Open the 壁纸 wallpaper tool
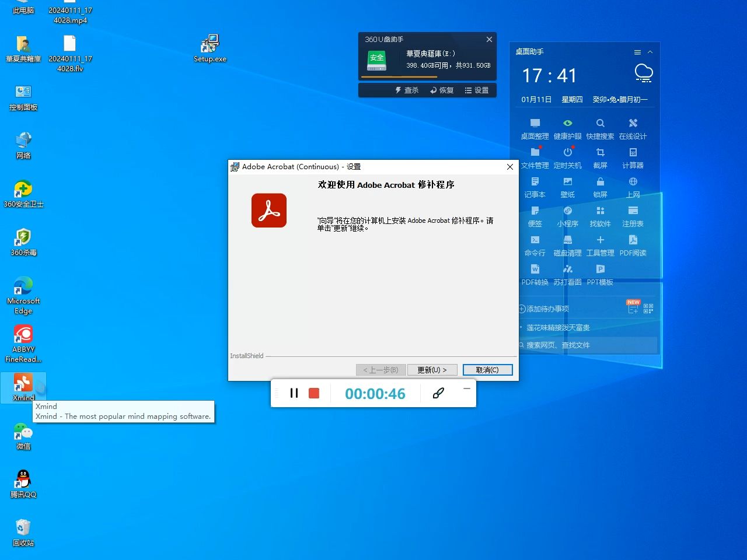The width and height of the screenshot is (747, 560). (567, 187)
